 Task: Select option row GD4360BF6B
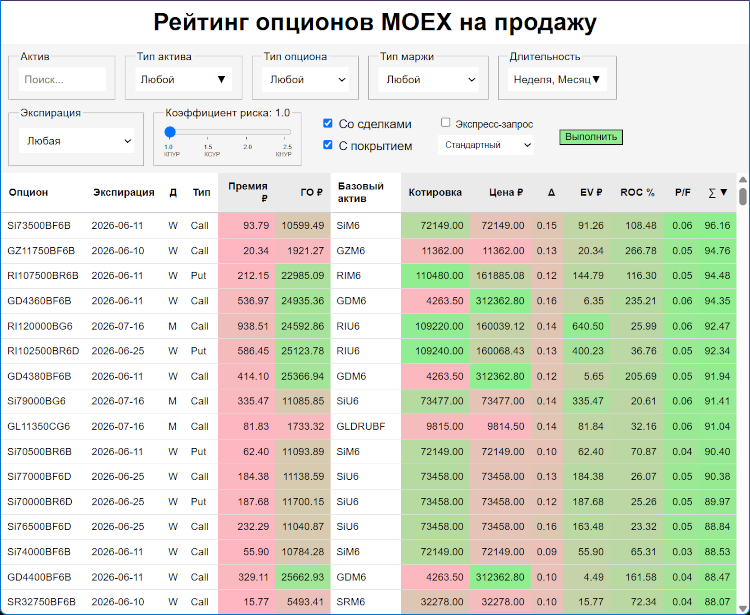[x=368, y=301]
